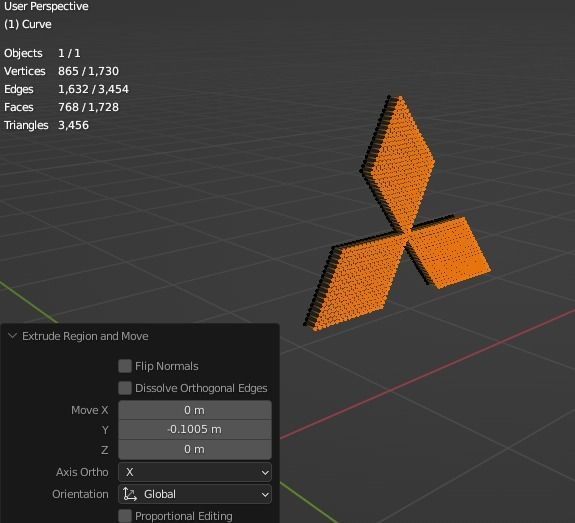Click the Y move field showing -0.1005 m

(x=195, y=429)
